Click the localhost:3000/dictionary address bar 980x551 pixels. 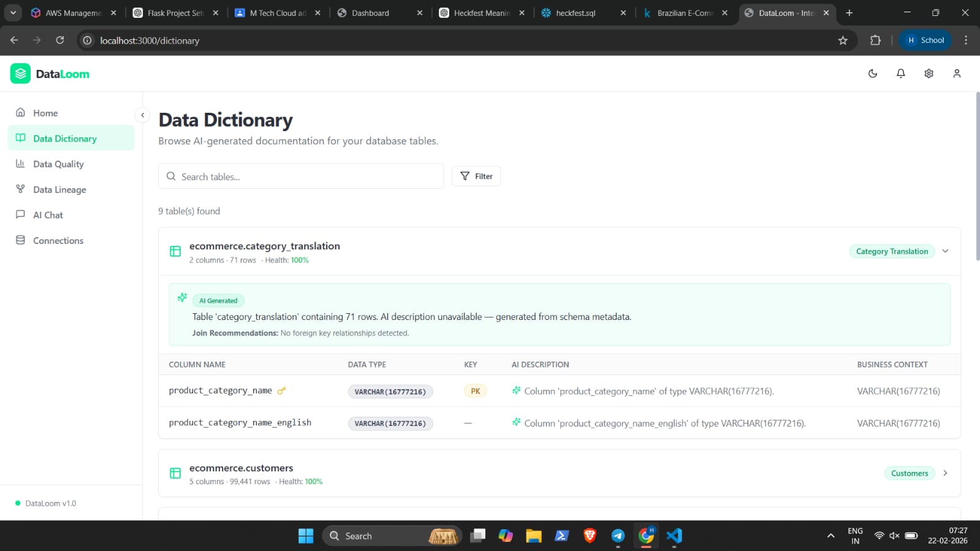[x=466, y=40]
